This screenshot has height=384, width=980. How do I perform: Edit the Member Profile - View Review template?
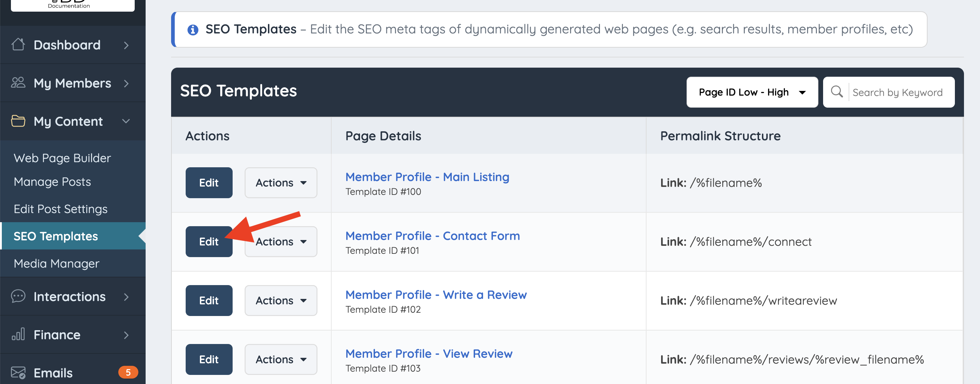coord(209,359)
